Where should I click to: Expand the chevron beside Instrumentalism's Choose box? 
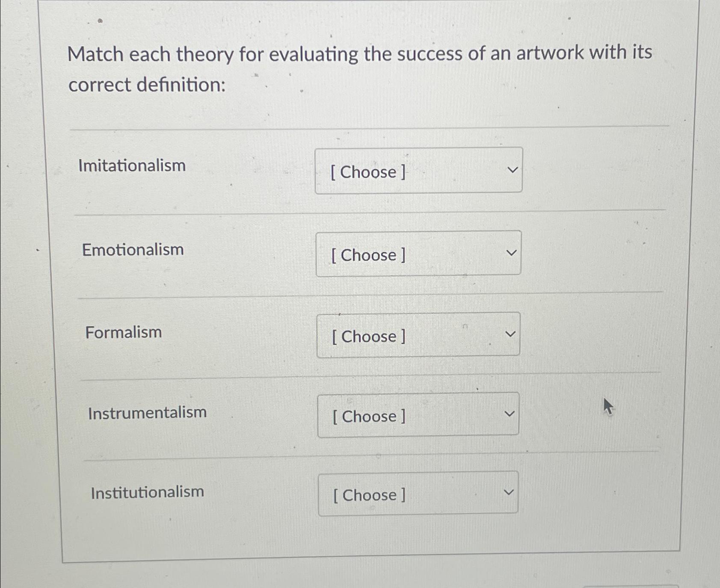(509, 413)
